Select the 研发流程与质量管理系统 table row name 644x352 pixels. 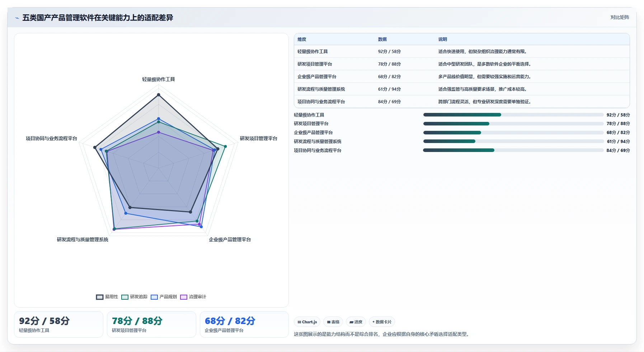point(321,89)
